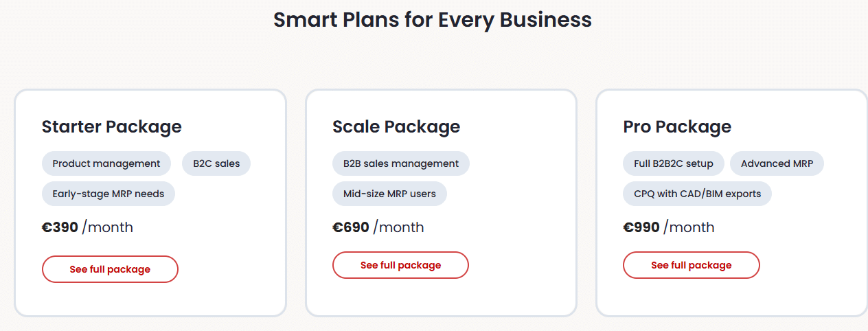This screenshot has height=331, width=868.
Task: Select the Advanced MRP tag
Action: pyautogui.click(x=777, y=163)
